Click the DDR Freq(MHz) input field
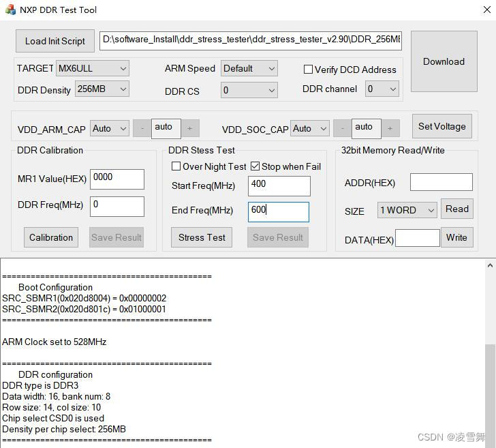Screen dimensions: 496x448 117,207
